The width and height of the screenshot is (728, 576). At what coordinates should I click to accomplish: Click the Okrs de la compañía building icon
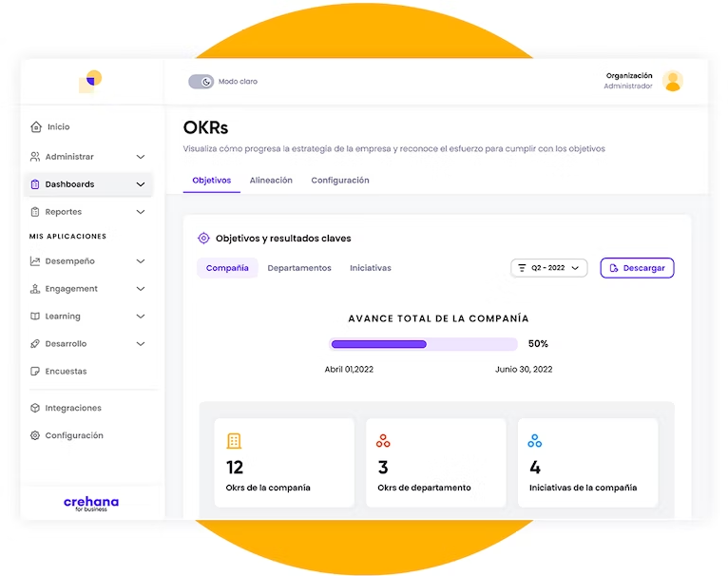tap(234, 441)
